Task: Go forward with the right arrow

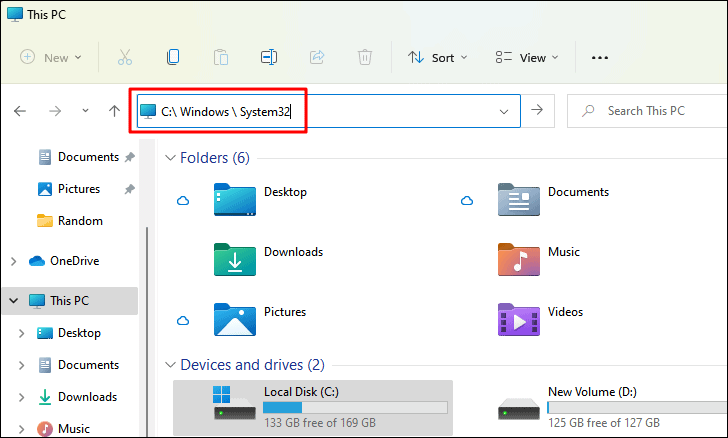Action: tap(55, 111)
